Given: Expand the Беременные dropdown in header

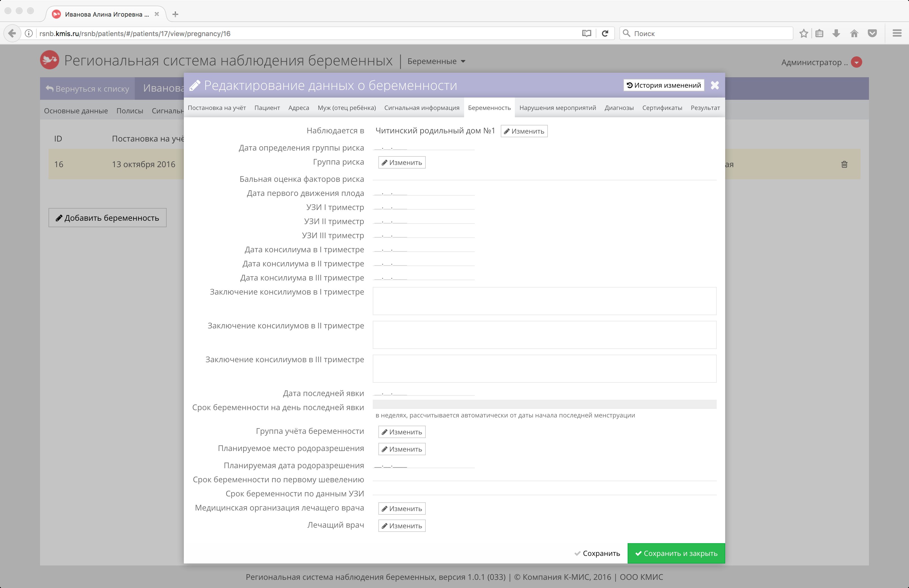Looking at the screenshot, I should [436, 61].
